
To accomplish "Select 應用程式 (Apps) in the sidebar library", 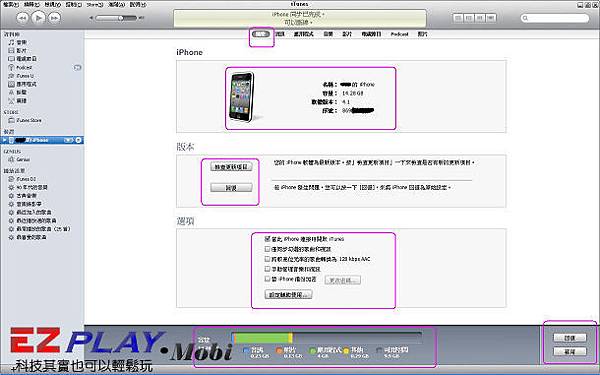I will (27, 84).
